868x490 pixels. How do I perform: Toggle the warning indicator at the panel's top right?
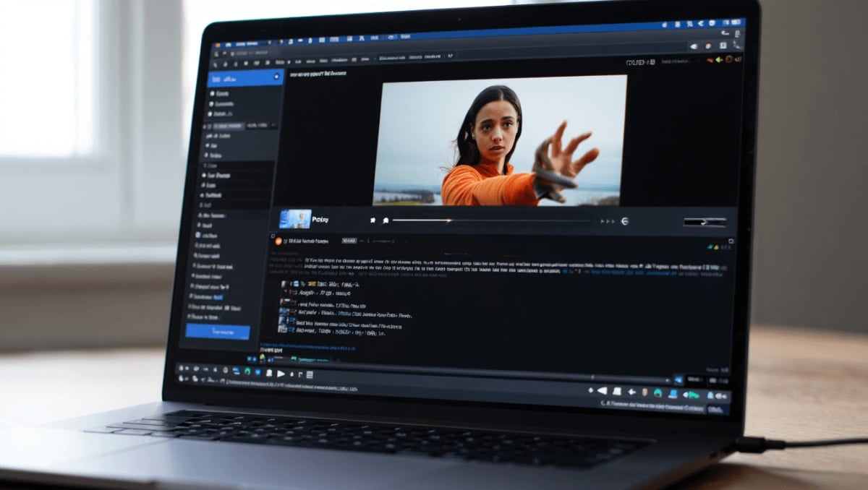(716, 244)
